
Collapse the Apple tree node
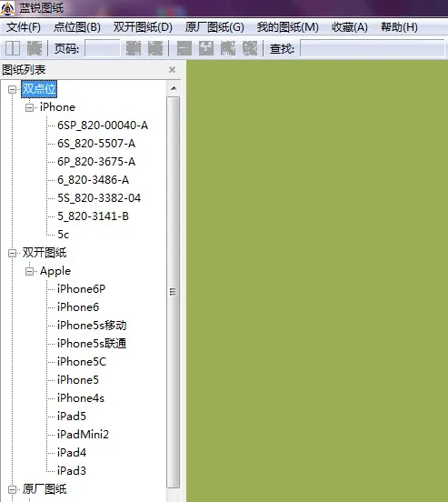point(29,272)
